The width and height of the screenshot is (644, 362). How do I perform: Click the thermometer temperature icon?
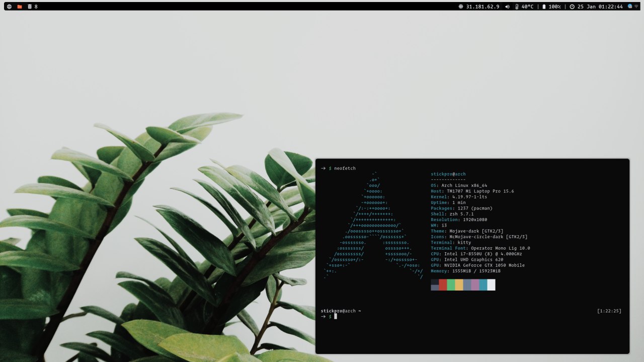click(517, 7)
